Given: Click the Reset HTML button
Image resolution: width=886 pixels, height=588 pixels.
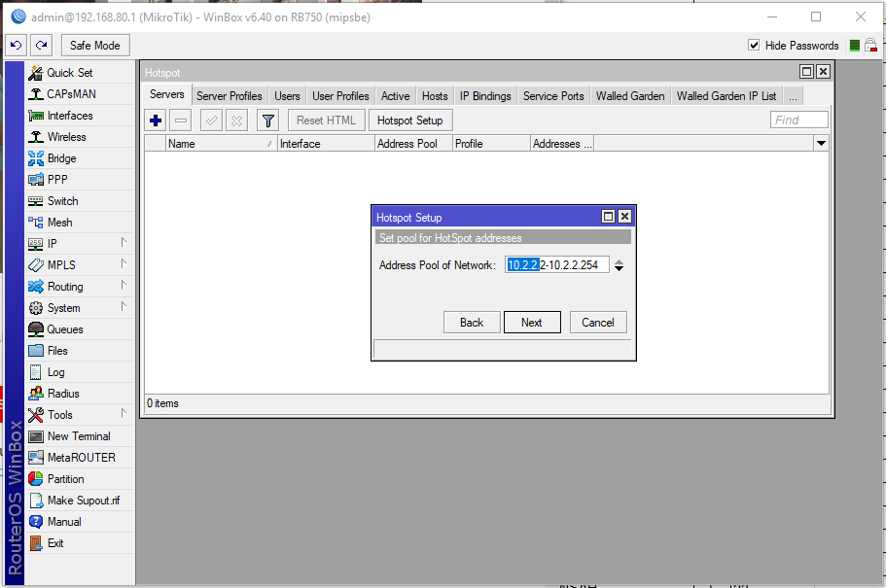Looking at the screenshot, I should [326, 121].
